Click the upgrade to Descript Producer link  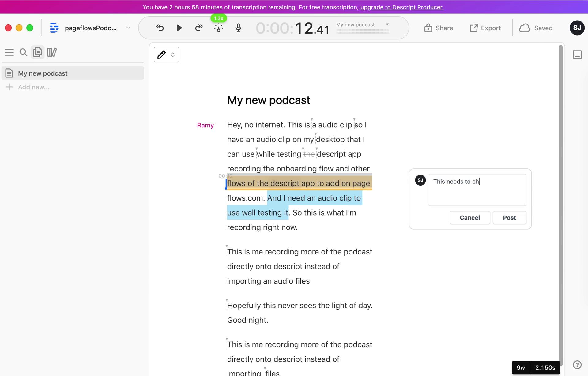[402, 7]
